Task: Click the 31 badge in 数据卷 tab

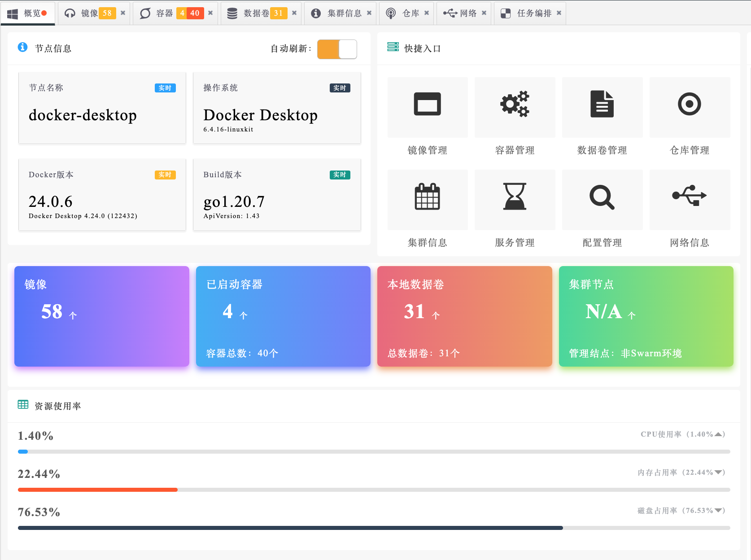Action: pyautogui.click(x=279, y=13)
